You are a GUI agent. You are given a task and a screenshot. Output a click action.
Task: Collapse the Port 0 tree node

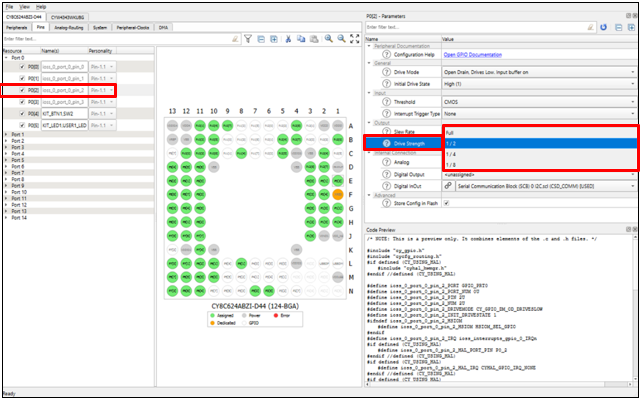coord(6,58)
